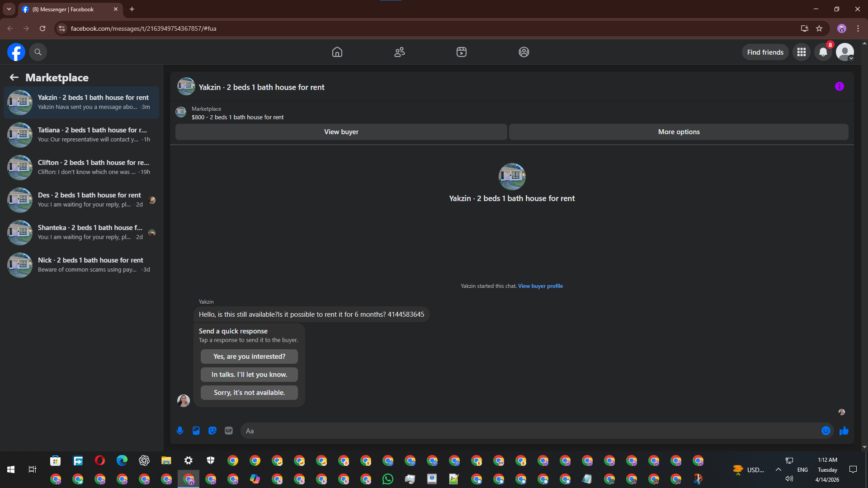Send a thumbs up like
This screenshot has width=868, height=488.
[844, 431]
